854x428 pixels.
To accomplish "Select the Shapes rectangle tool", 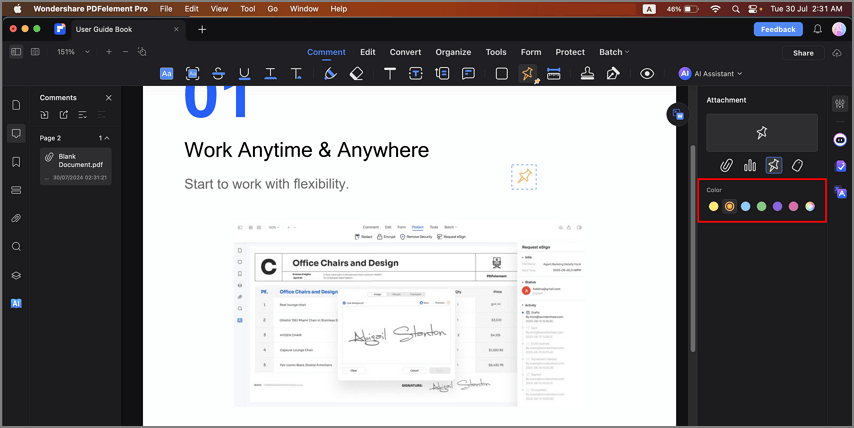I will pyautogui.click(x=502, y=74).
